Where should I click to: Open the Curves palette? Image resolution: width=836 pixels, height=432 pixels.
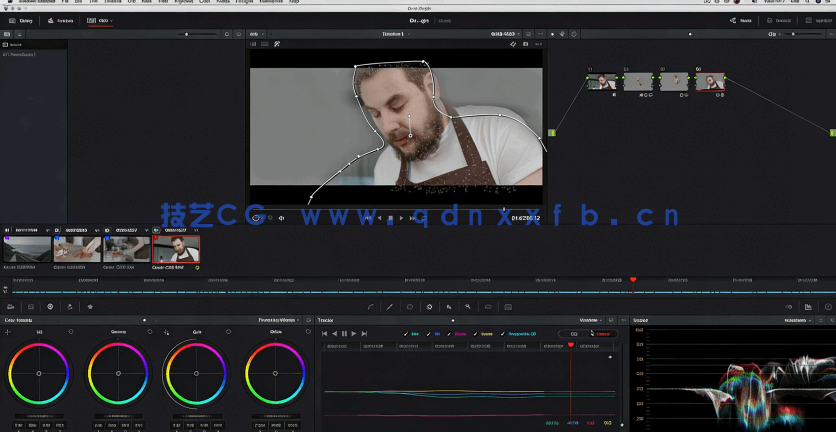(371, 306)
